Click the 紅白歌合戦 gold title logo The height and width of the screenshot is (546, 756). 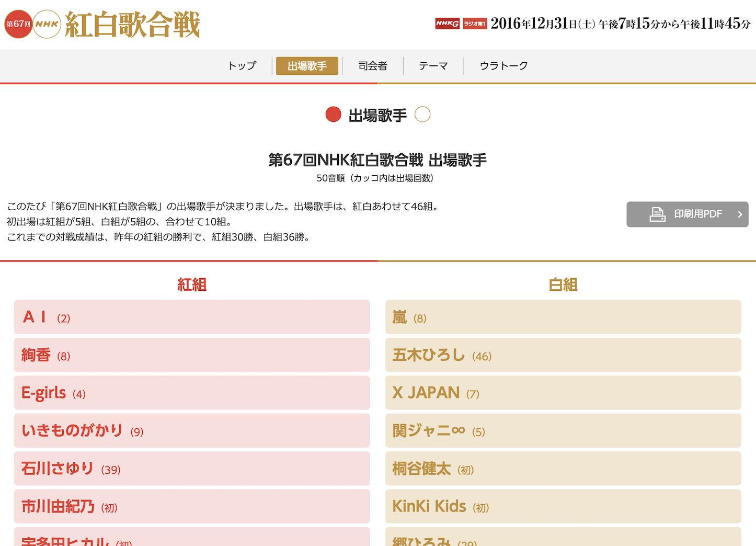click(x=132, y=25)
